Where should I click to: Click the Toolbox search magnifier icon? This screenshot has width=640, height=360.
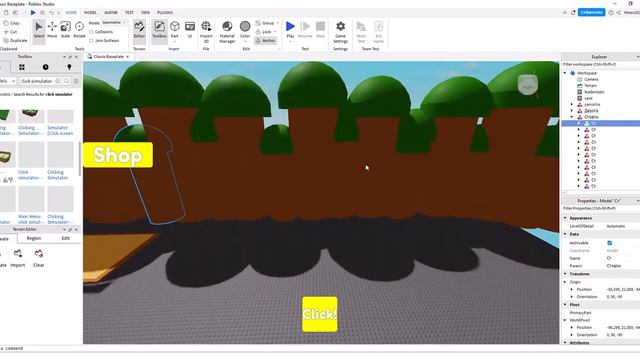(67, 81)
